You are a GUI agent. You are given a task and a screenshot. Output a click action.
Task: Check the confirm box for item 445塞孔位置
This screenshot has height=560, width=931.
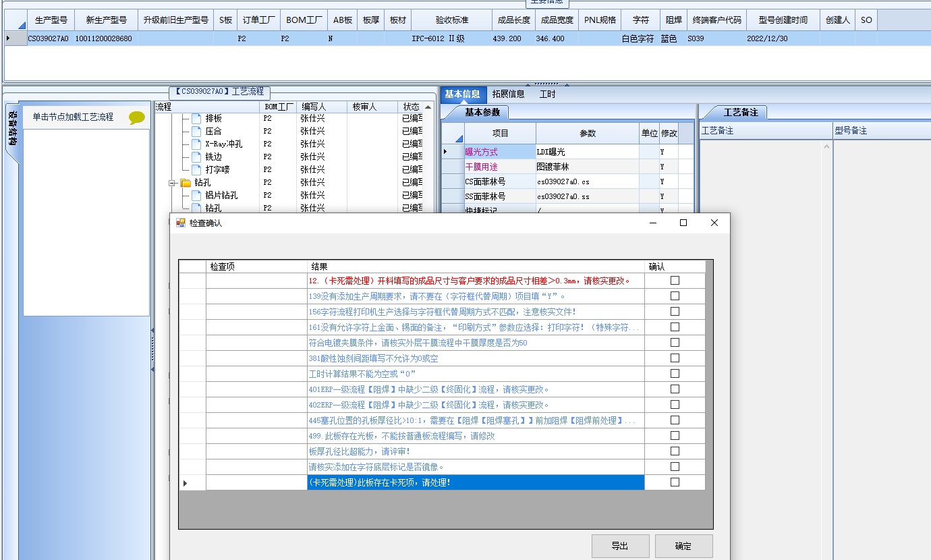coord(675,420)
